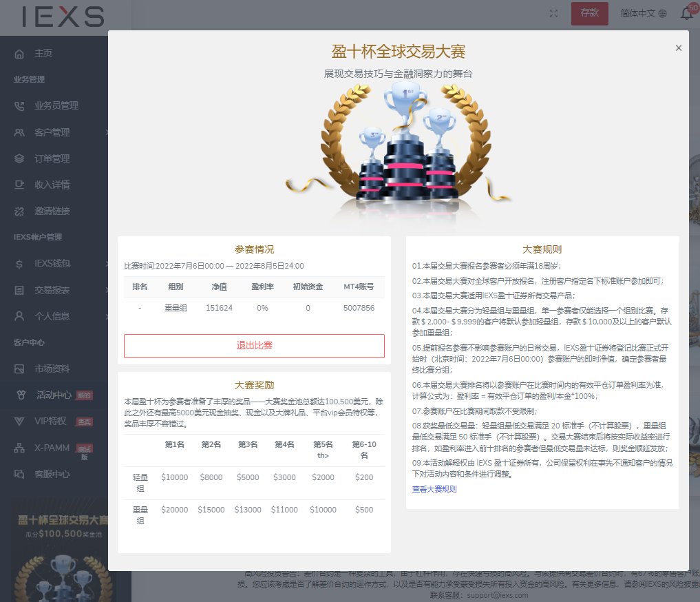
Task: Click the layers icon for 订单管理
Action: coord(19,158)
